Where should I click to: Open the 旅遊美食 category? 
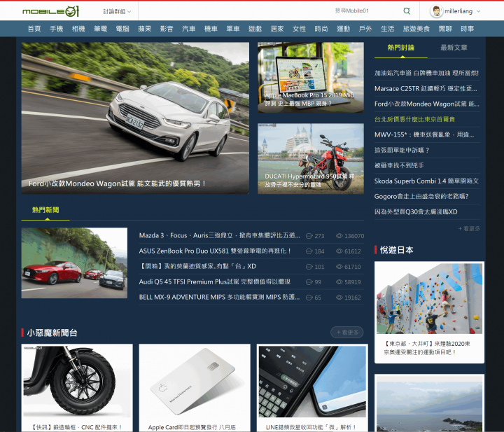[x=416, y=29]
